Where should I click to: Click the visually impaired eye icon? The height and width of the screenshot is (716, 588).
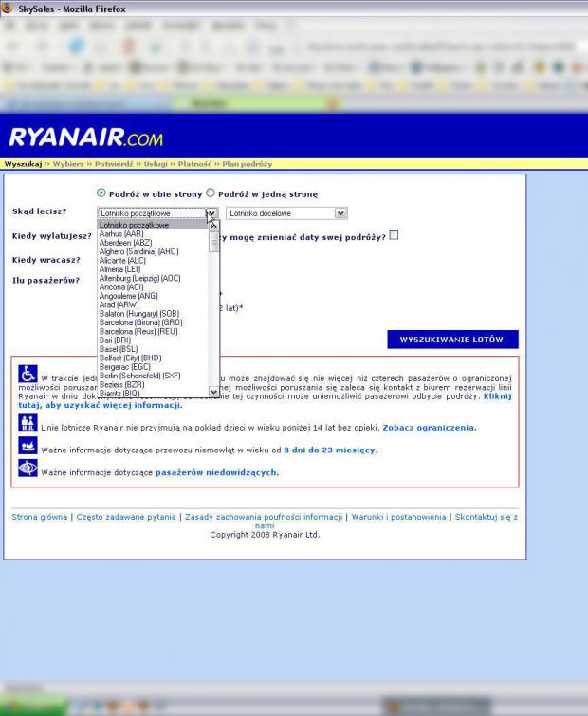coord(28,468)
